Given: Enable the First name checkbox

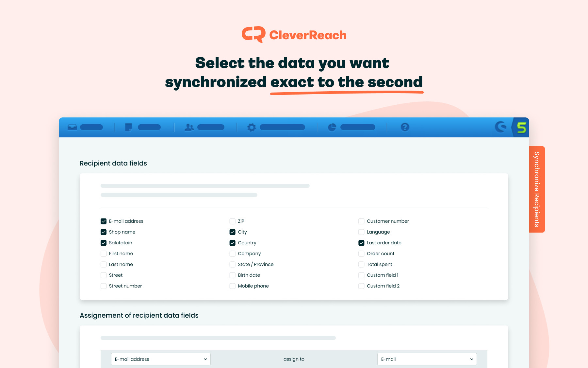Looking at the screenshot, I should [104, 254].
